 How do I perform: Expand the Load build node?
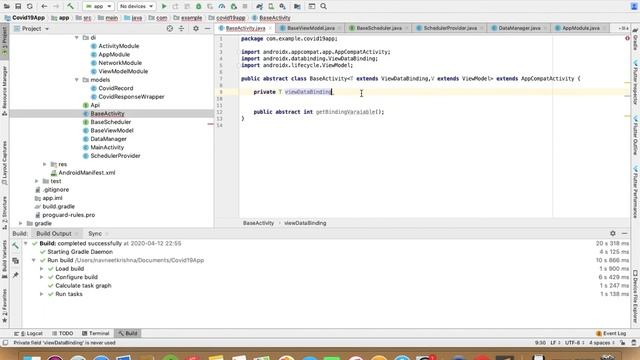click(42, 269)
